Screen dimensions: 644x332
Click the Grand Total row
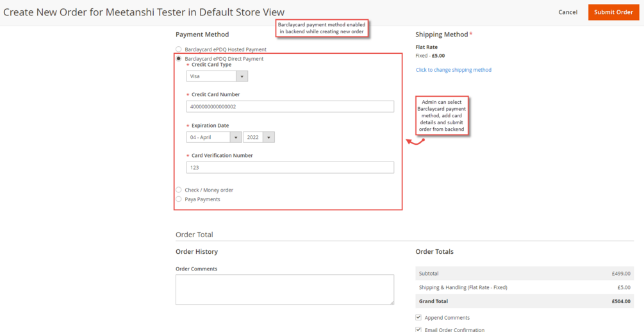click(x=524, y=301)
